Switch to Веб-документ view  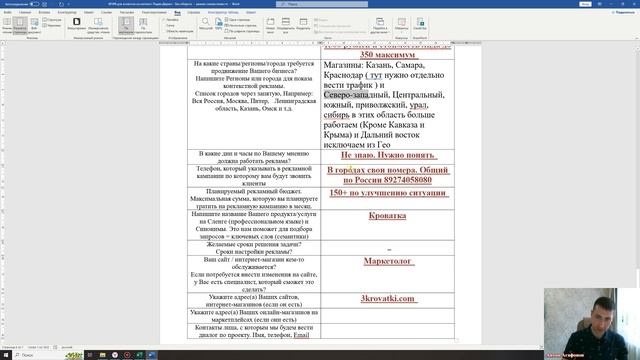point(34,26)
